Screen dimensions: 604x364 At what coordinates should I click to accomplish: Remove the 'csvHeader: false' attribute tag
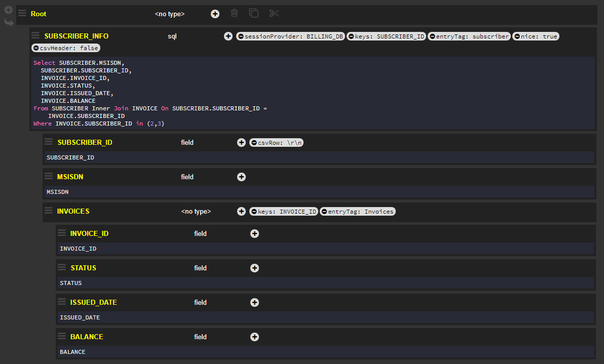point(36,48)
